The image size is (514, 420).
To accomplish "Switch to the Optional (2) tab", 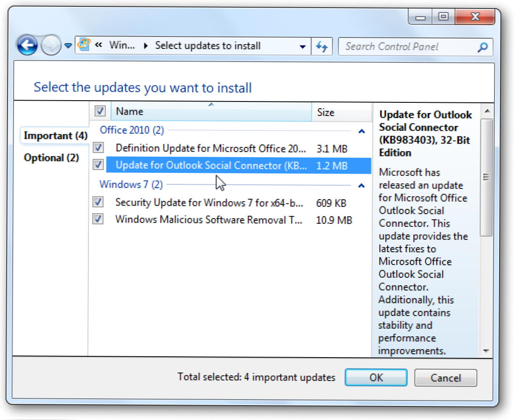I will [51, 158].
